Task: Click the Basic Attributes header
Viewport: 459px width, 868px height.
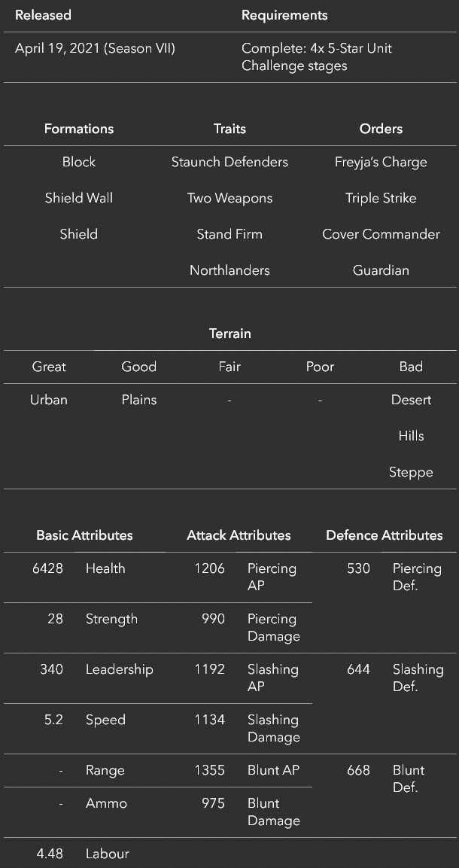Action: click(x=84, y=535)
